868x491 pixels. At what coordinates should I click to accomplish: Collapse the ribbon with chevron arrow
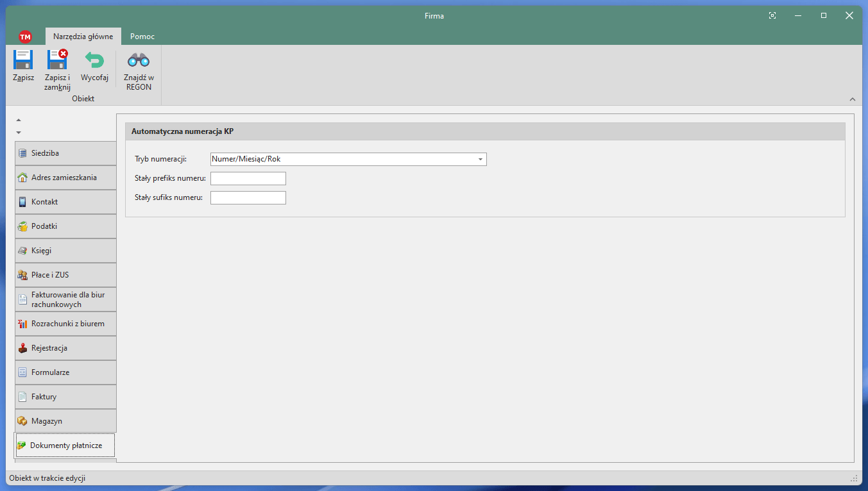852,99
